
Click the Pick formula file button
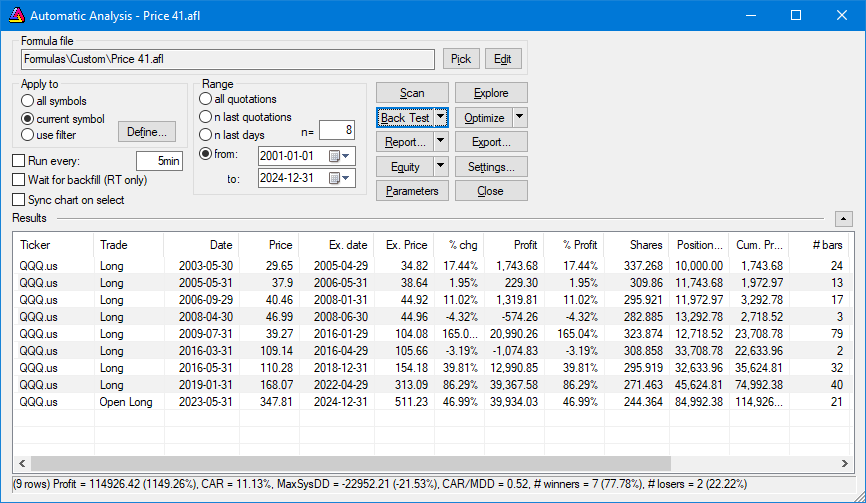461,59
